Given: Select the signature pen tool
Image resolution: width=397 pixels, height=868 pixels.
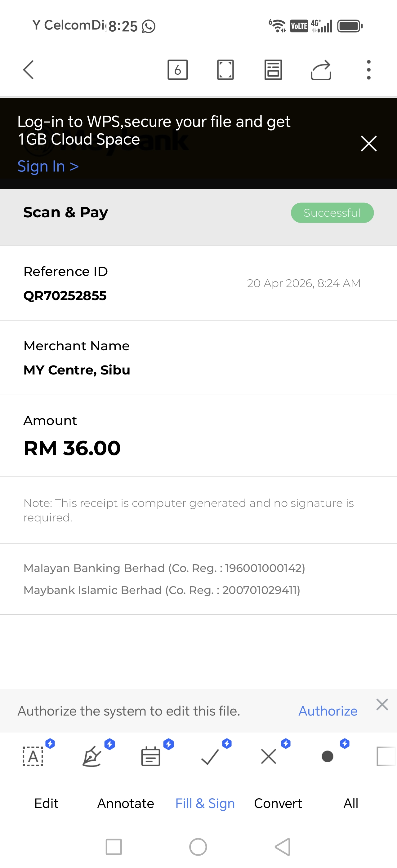Looking at the screenshot, I should click(x=92, y=756).
